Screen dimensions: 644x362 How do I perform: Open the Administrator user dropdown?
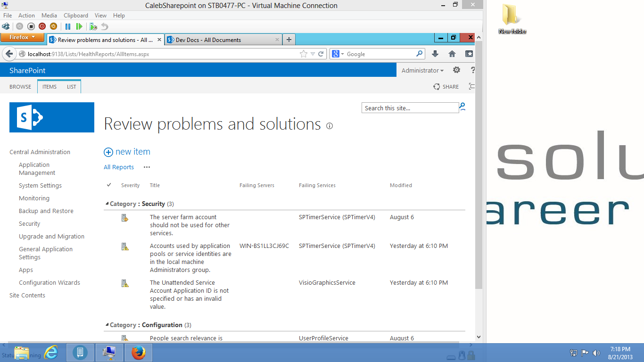tap(422, 70)
